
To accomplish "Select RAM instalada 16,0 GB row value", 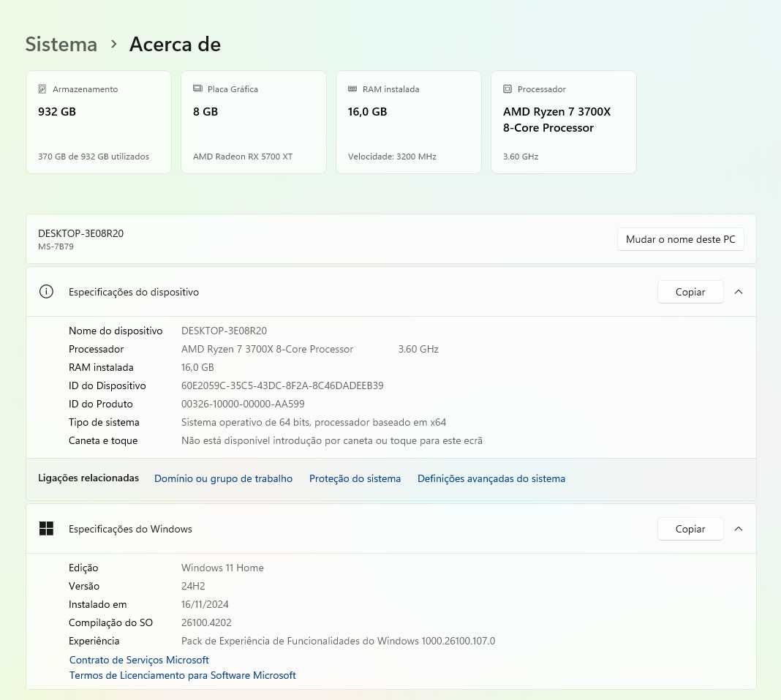I will click(197, 368).
